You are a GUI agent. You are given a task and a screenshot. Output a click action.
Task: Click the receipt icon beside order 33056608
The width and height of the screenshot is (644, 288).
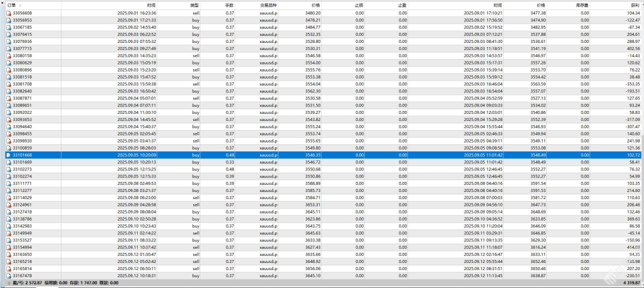pyautogui.click(x=8, y=13)
